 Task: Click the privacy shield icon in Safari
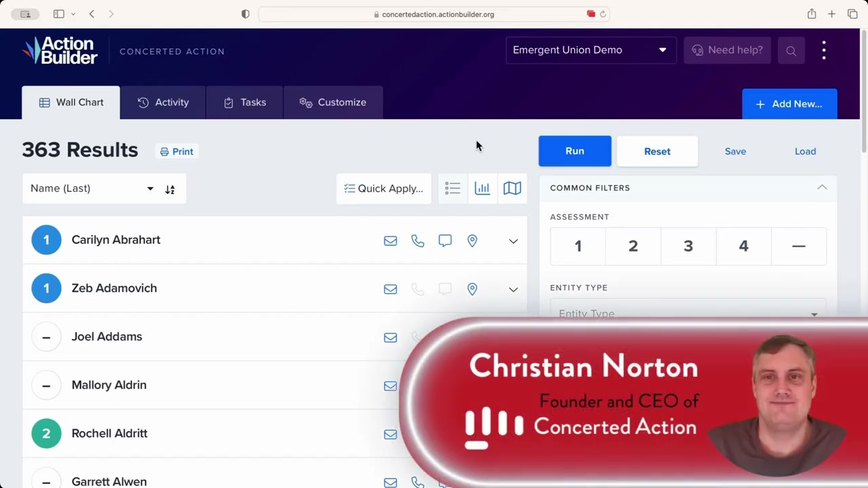[x=245, y=14]
